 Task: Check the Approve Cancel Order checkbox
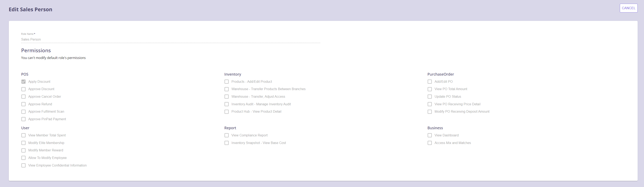pos(24,97)
